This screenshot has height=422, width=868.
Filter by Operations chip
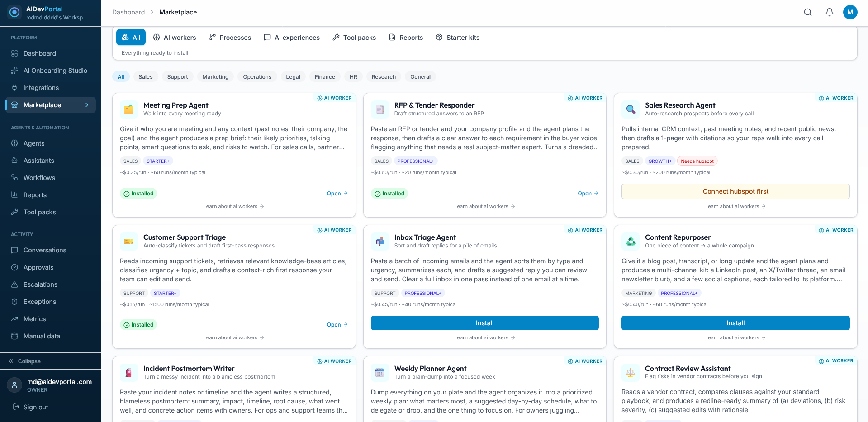[x=257, y=77]
